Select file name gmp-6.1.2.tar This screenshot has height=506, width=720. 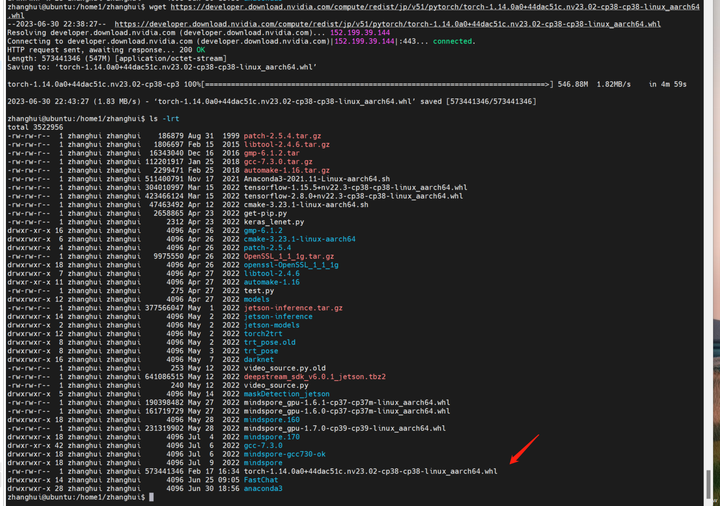coord(271,153)
